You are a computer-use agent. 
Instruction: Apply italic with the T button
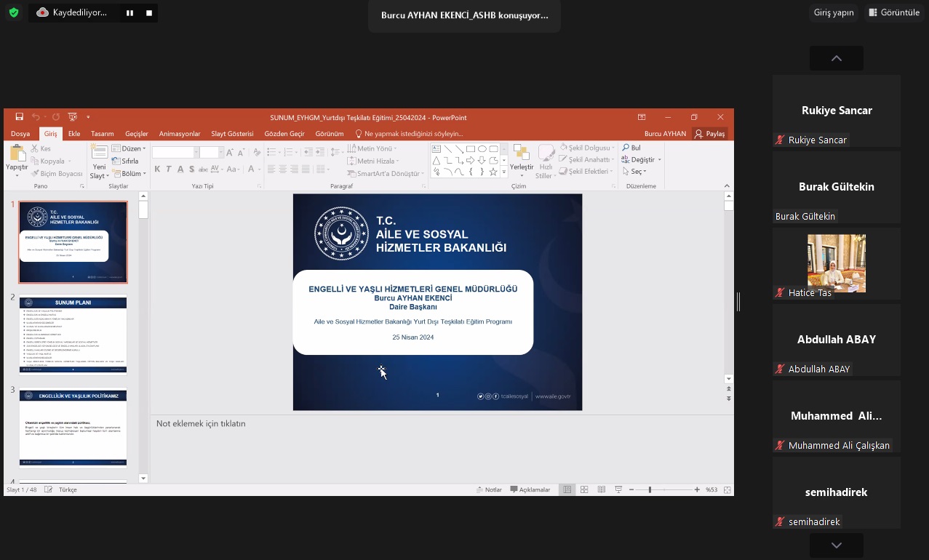click(x=169, y=169)
